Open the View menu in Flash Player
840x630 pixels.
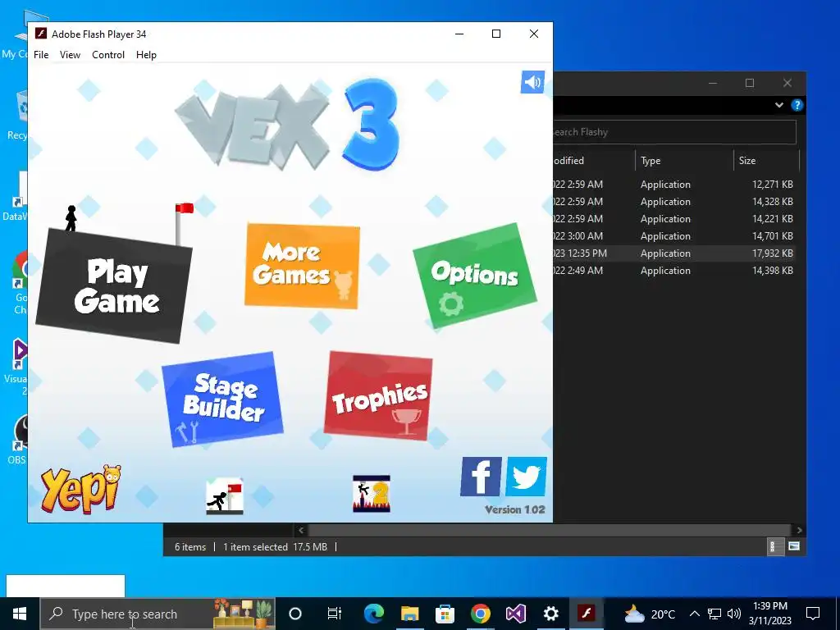click(71, 55)
